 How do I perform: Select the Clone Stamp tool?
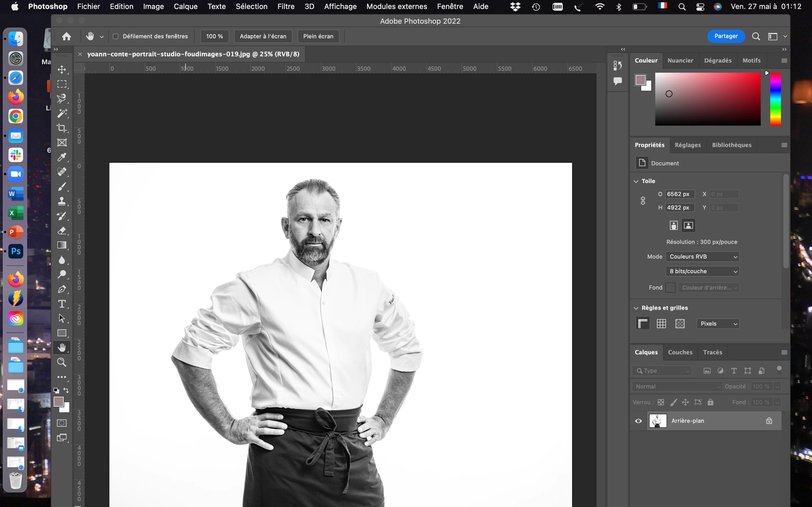62,201
